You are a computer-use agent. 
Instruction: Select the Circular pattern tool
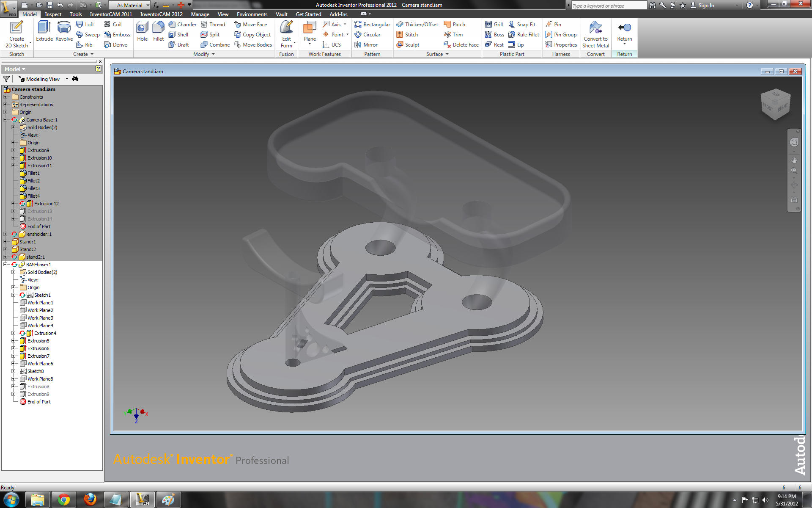(x=368, y=35)
